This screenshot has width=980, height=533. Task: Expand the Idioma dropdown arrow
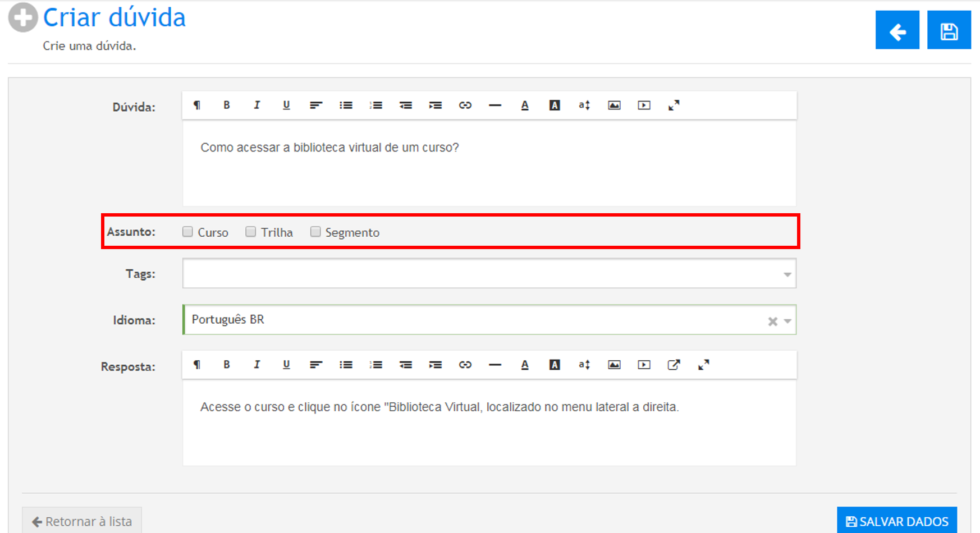pos(787,321)
